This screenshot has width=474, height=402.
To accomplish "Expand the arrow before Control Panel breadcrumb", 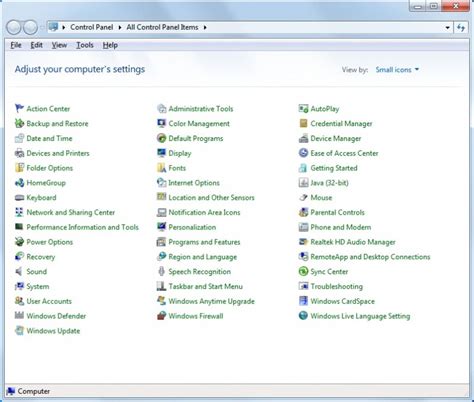I will click(63, 27).
